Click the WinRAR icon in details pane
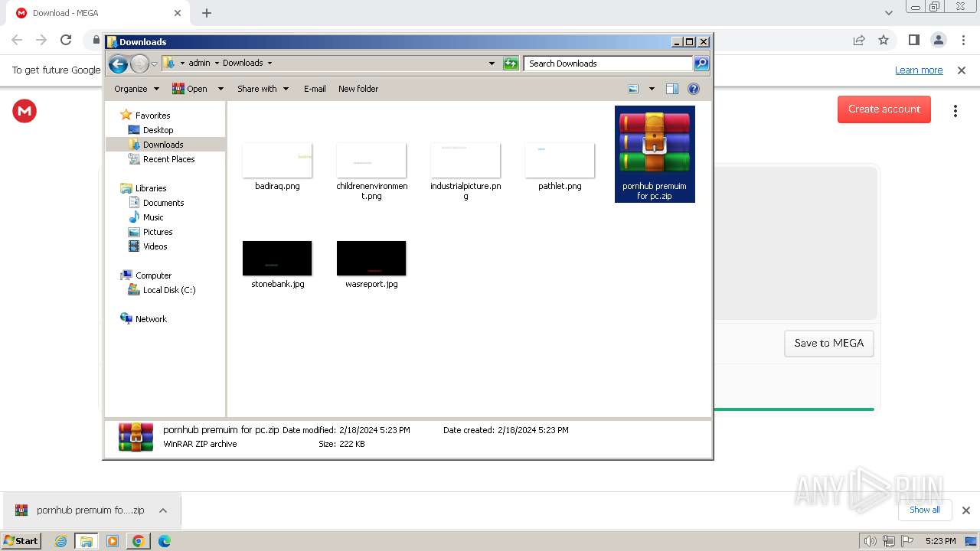 (136, 437)
